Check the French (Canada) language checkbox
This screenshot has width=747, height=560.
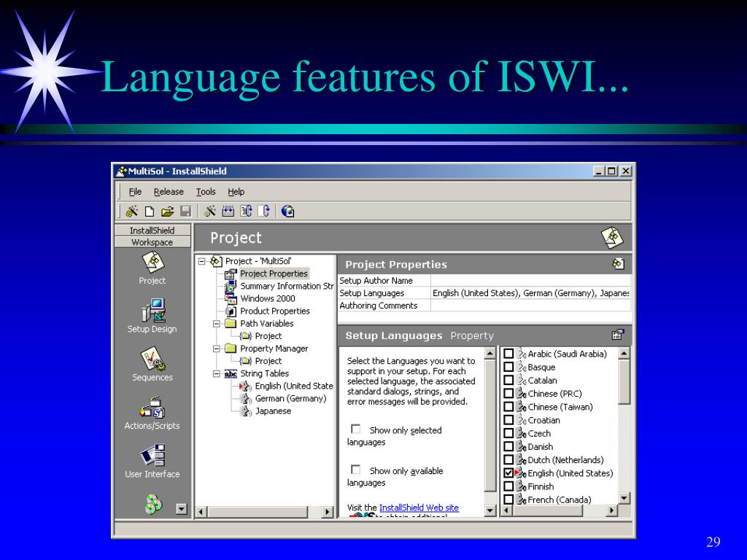(x=508, y=499)
